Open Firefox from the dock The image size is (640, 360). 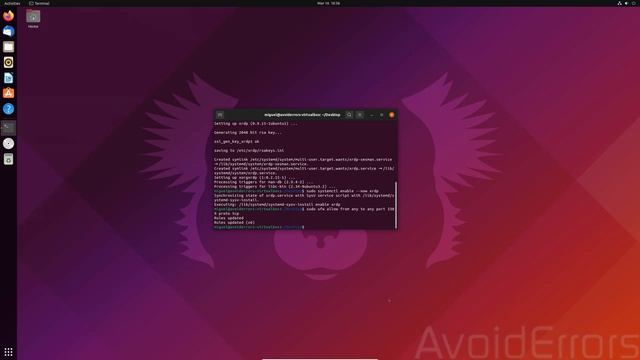point(9,16)
